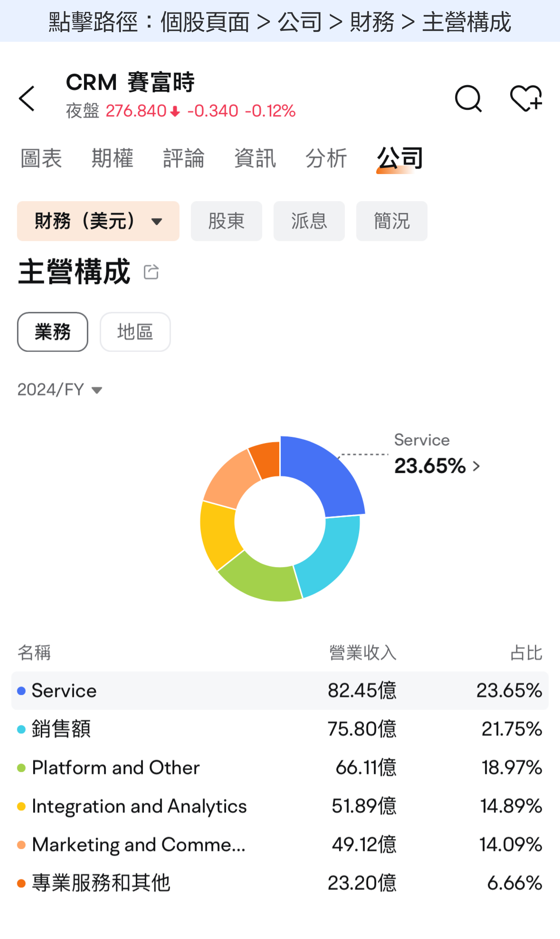Click the back arrow to return
Screen dimensions: 560x939
(x=27, y=98)
